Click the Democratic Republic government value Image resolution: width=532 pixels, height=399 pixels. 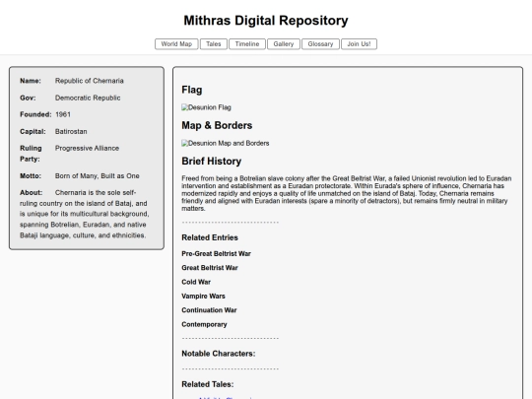coord(88,98)
